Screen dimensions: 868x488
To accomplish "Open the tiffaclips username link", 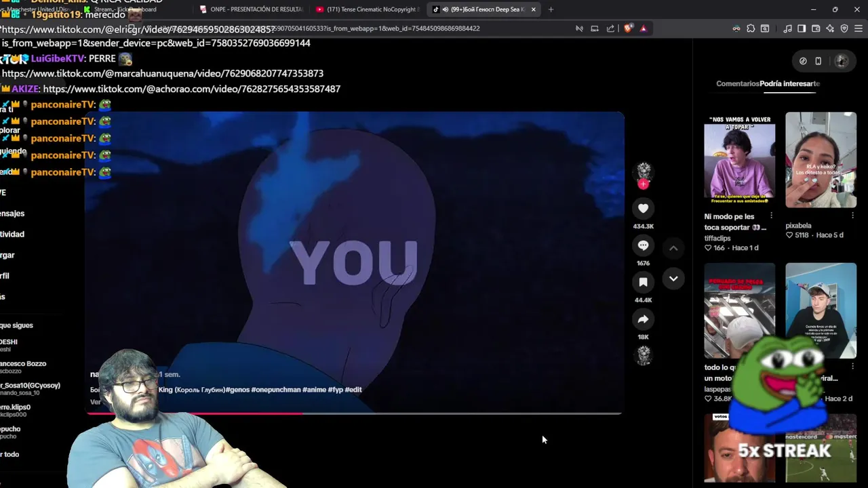I will point(717,239).
